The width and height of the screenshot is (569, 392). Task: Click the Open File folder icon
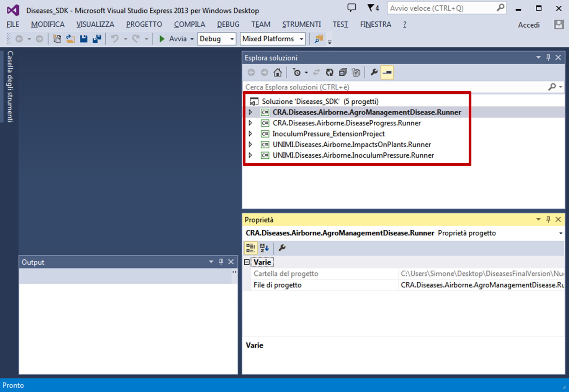point(70,39)
